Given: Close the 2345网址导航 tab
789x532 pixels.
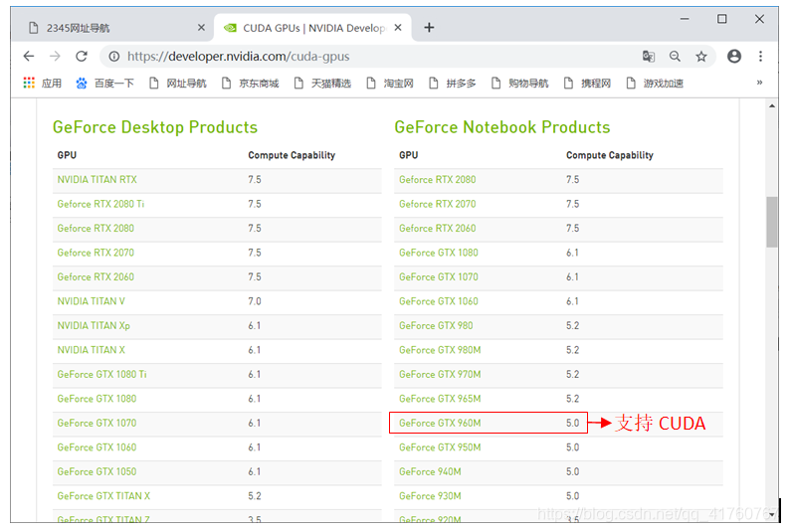Looking at the screenshot, I should pyautogui.click(x=201, y=28).
